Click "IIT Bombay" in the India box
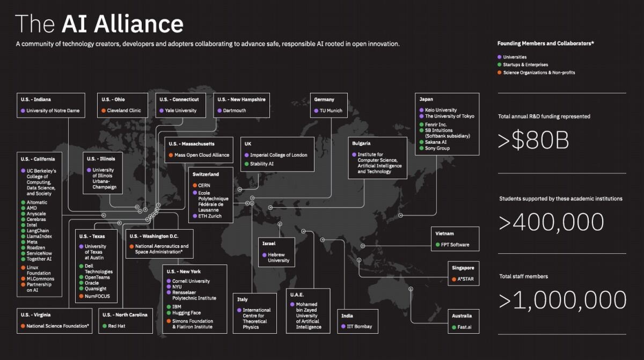Screen dimensions: 644x360 point(359,326)
